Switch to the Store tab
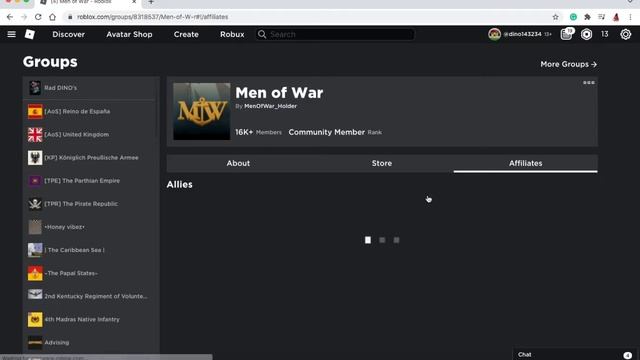Screen dimensions: 640x360 pos(382,163)
